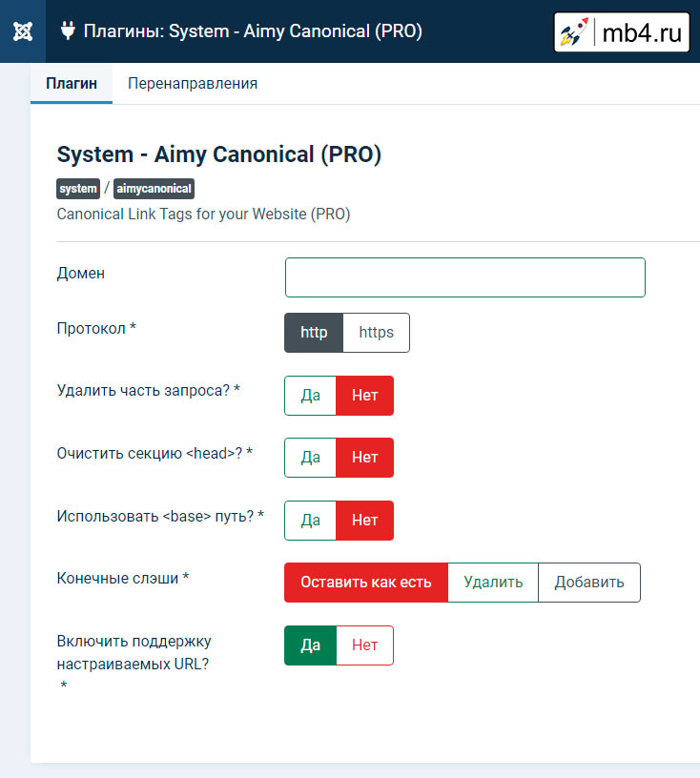Choose Оставить как есть for trailing slashes
This screenshot has width=700, height=778.
coord(366,583)
